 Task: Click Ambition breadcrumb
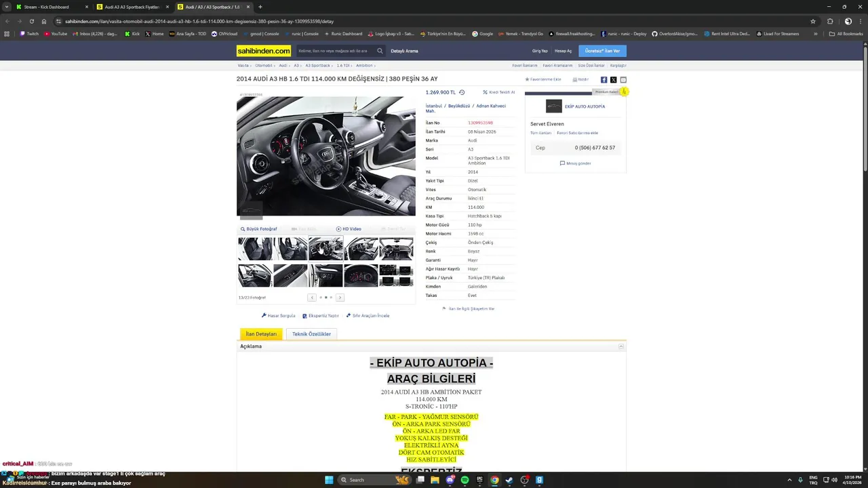364,66
